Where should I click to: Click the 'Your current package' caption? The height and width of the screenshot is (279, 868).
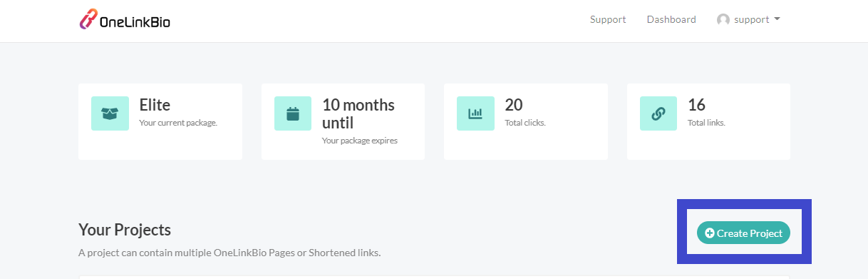point(178,123)
